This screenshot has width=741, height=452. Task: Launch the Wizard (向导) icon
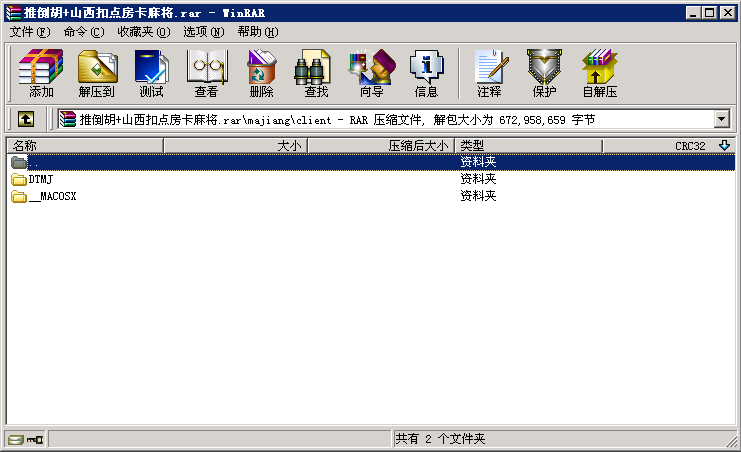click(371, 73)
